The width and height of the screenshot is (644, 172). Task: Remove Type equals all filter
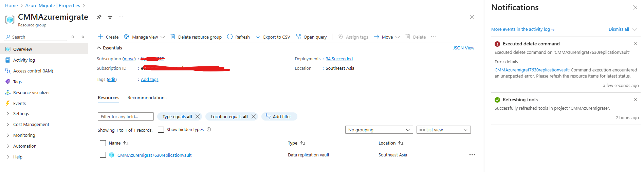198,116
